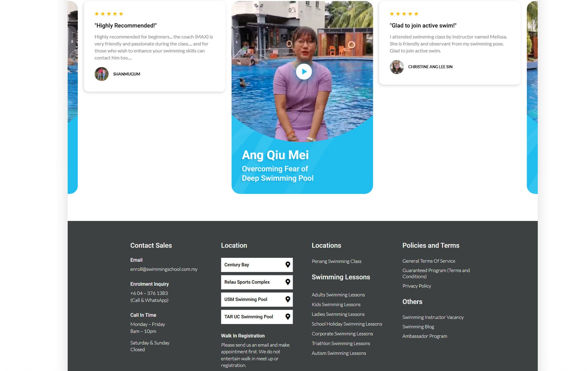588x371 pixels.
Task: Open Swimming Instructor Vacancy link
Action: click(x=433, y=317)
